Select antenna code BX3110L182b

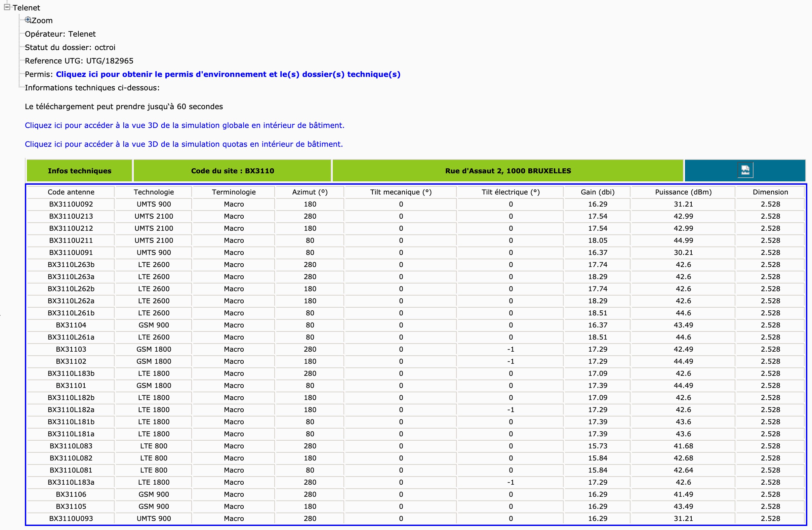pyautogui.click(x=71, y=398)
